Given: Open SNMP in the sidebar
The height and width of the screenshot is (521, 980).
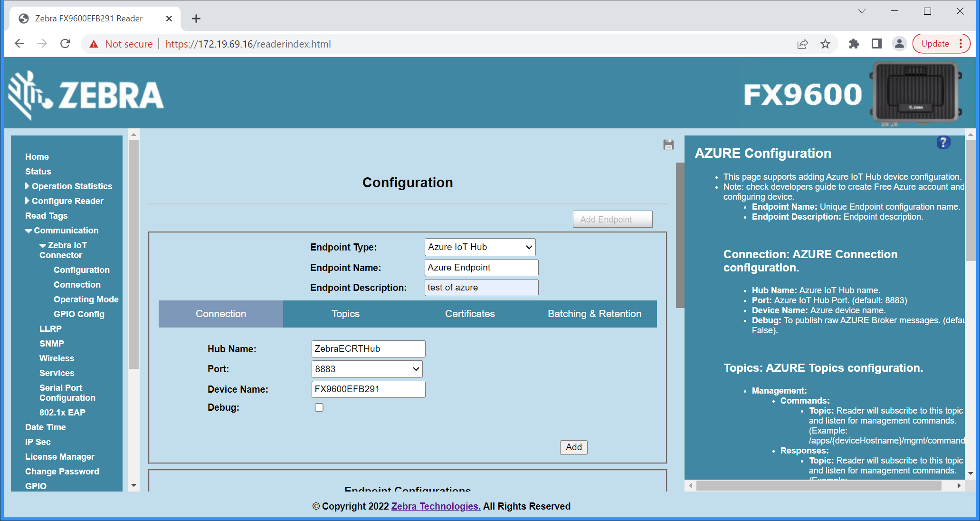Looking at the screenshot, I should 52,344.
